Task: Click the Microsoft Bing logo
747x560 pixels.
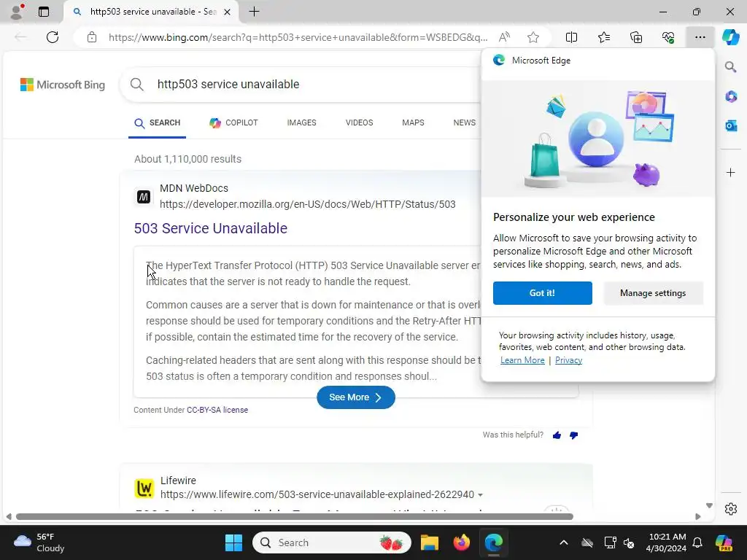Action: (x=63, y=85)
